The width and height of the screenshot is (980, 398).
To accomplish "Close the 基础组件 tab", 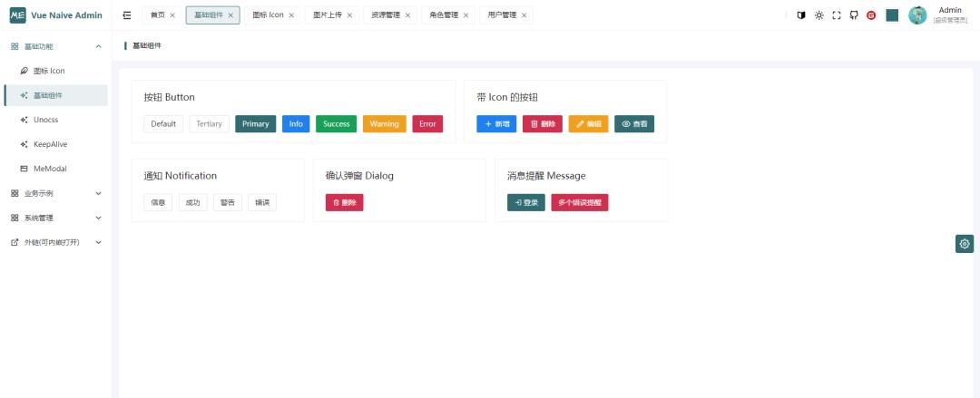I will (230, 15).
